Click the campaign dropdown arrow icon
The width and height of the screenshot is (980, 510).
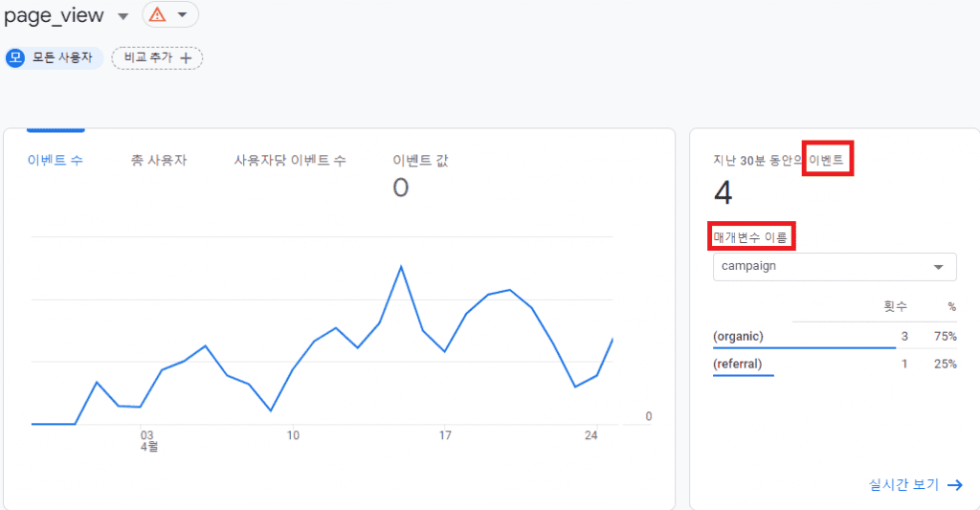938,267
